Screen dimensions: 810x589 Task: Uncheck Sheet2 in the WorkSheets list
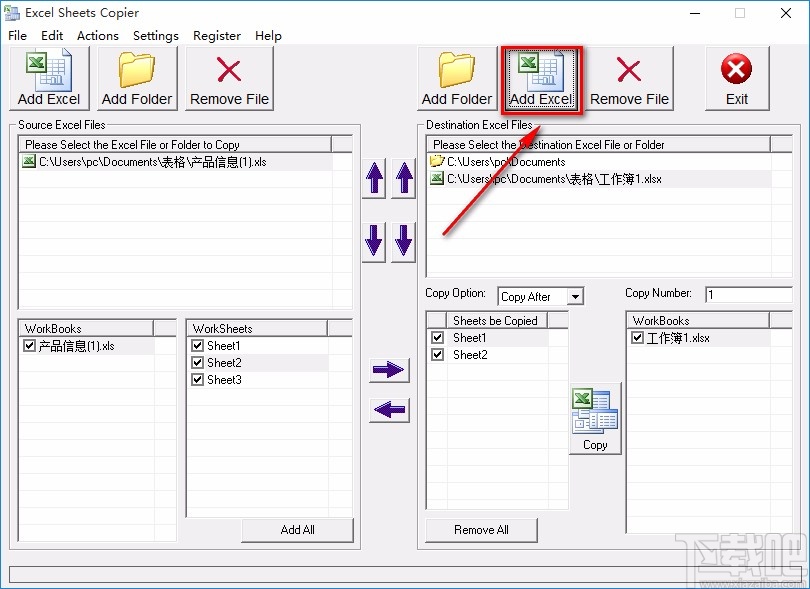click(x=197, y=362)
